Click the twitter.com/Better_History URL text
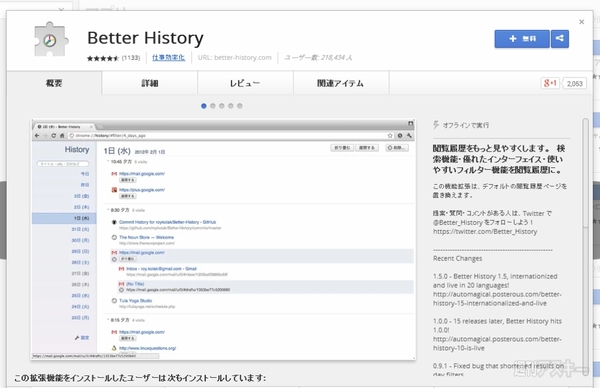Screen dimensions: 600x388 pos(485,231)
